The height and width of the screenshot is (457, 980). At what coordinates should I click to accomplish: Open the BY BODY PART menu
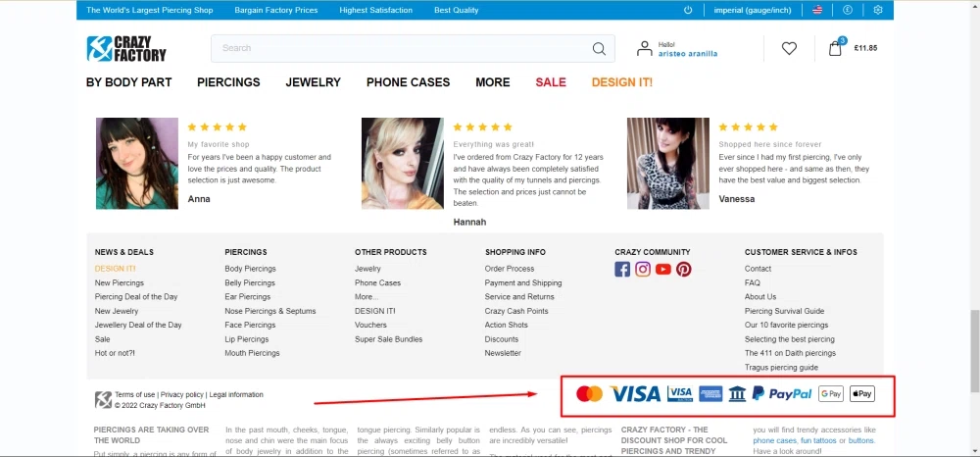point(128,82)
